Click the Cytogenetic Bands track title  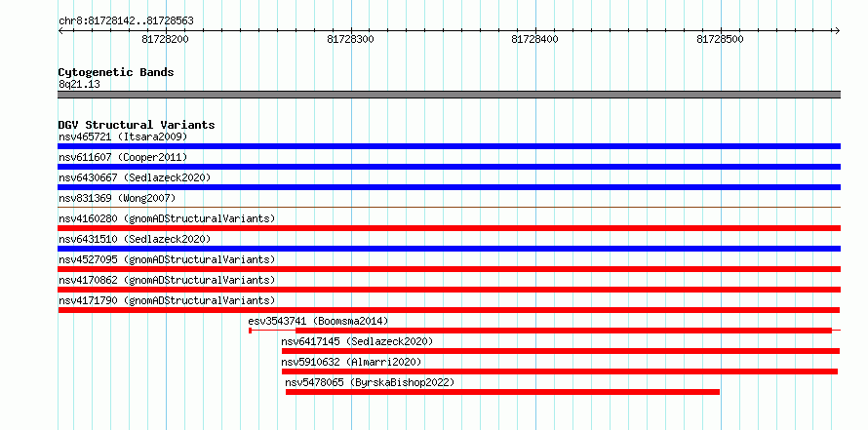point(116,72)
